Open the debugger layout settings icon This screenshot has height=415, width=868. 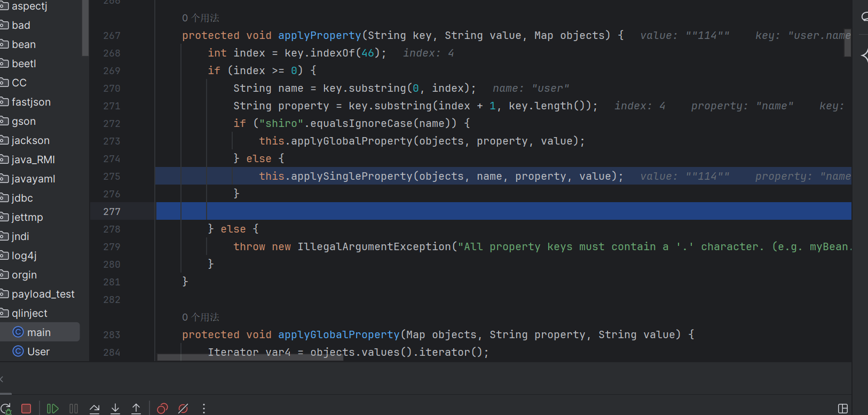[843, 409]
